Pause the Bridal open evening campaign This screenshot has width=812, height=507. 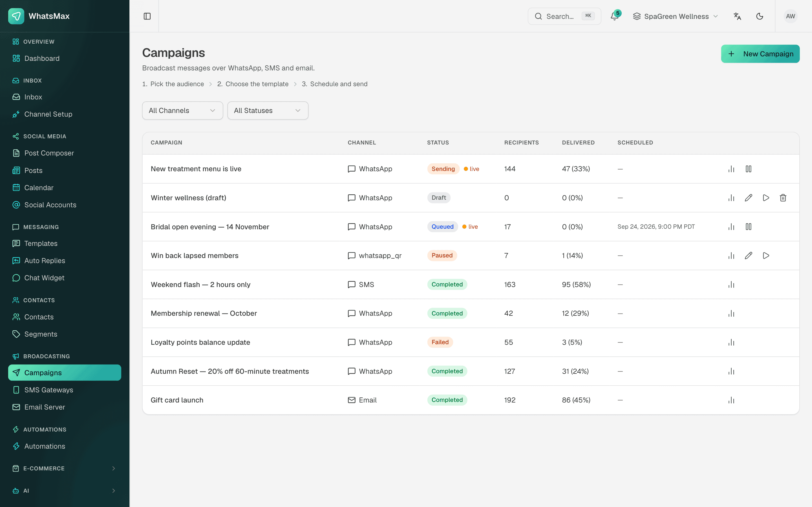point(748,227)
